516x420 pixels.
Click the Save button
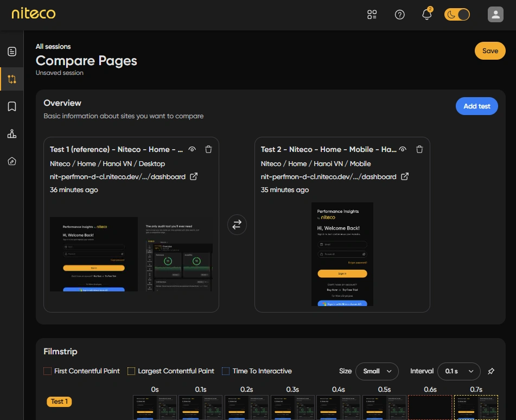point(490,50)
